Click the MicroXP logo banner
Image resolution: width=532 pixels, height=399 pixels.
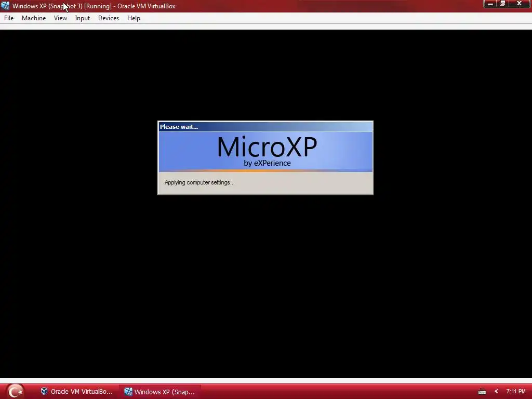[x=265, y=152]
